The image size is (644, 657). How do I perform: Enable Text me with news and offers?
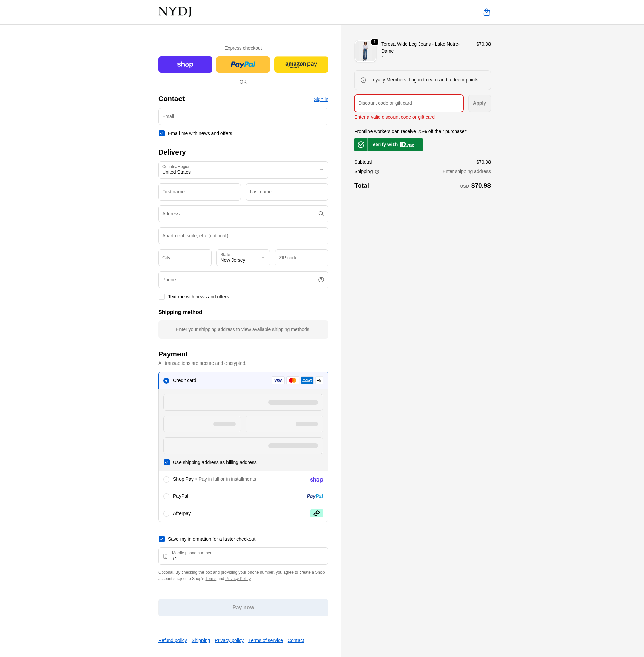(162, 297)
